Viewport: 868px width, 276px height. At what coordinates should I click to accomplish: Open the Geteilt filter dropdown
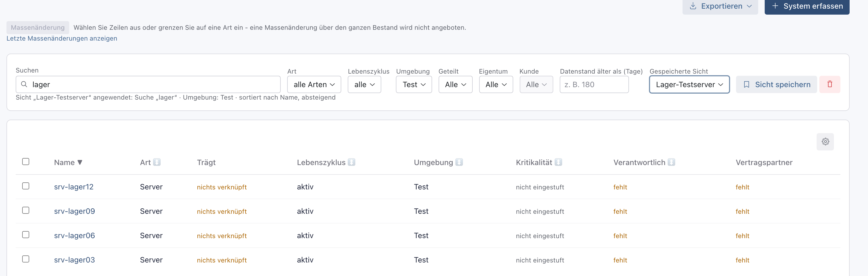(455, 84)
